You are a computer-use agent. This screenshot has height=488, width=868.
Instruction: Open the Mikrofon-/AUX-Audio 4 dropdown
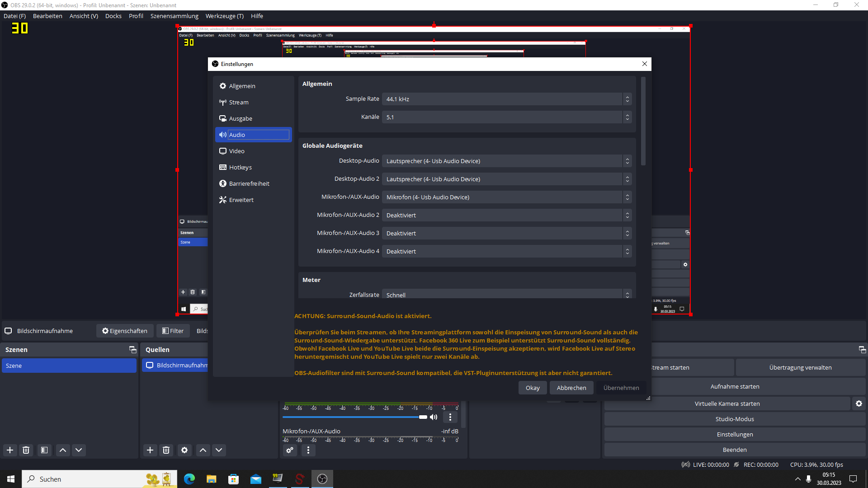[x=507, y=251]
